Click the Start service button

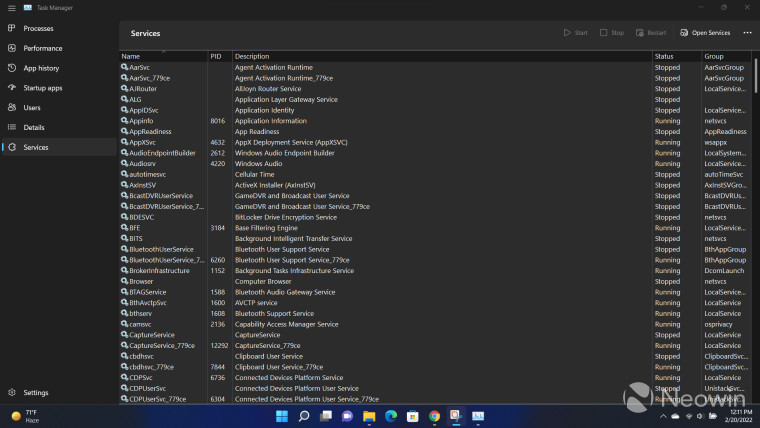coord(575,32)
